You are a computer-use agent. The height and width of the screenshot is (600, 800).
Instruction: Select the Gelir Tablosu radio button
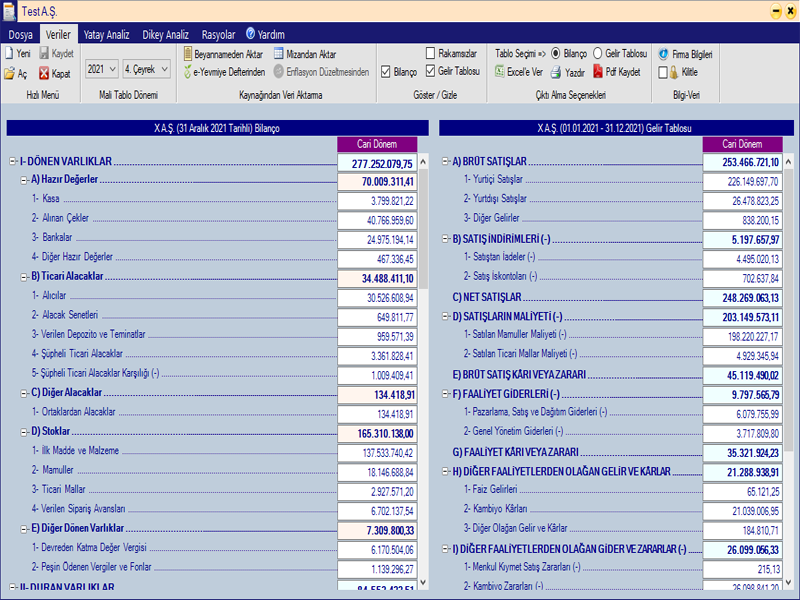coord(597,54)
